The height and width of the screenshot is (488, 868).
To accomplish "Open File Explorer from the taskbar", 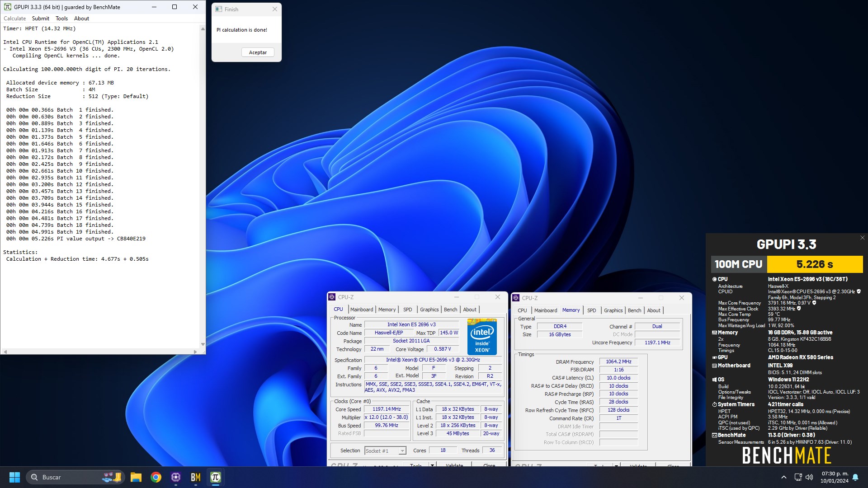I will pyautogui.click(x=136, y=477).
